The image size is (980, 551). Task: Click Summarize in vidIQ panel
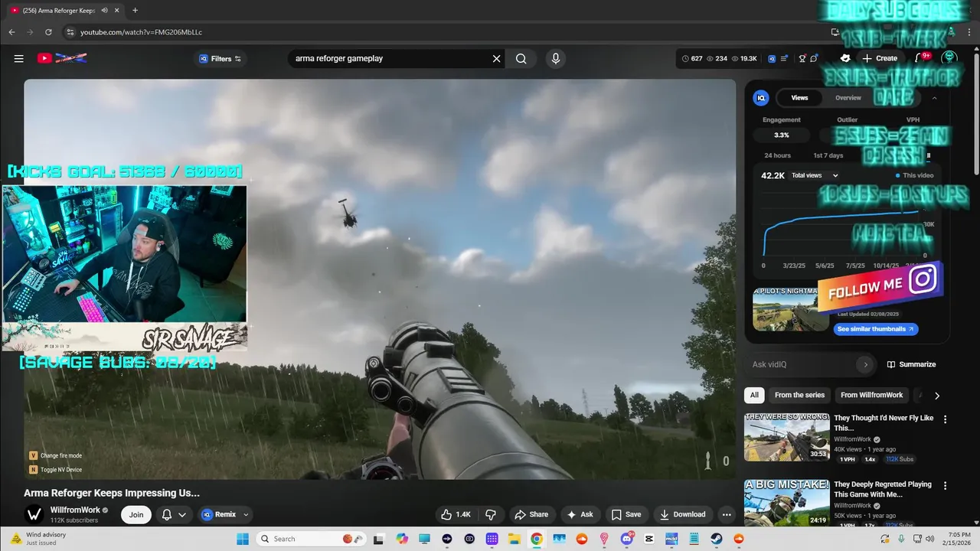pos(911,364)
